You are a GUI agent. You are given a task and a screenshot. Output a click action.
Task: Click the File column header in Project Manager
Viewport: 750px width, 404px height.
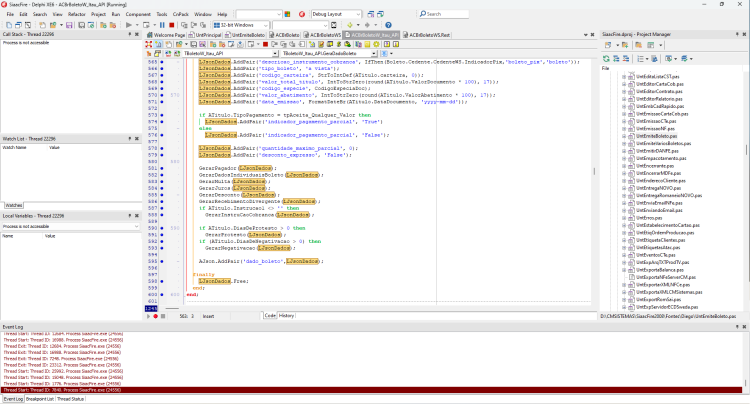click(606, 68)
